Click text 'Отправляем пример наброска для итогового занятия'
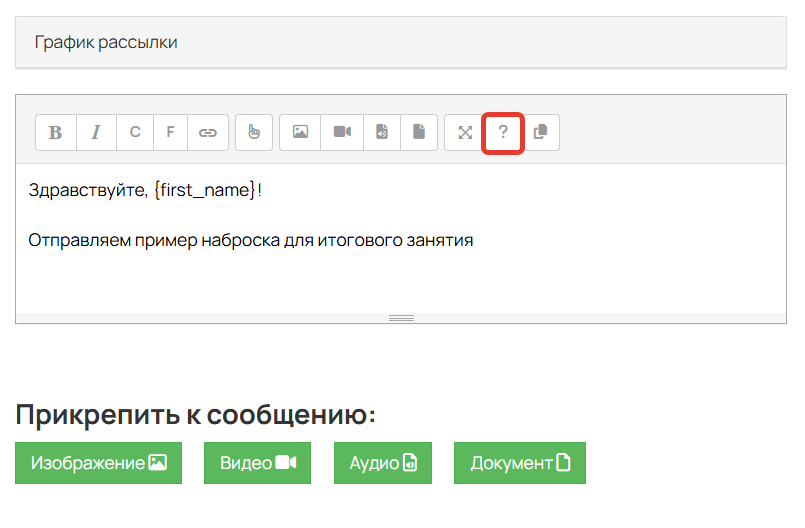This screenshot has width=805, height=528. (251, 240)
